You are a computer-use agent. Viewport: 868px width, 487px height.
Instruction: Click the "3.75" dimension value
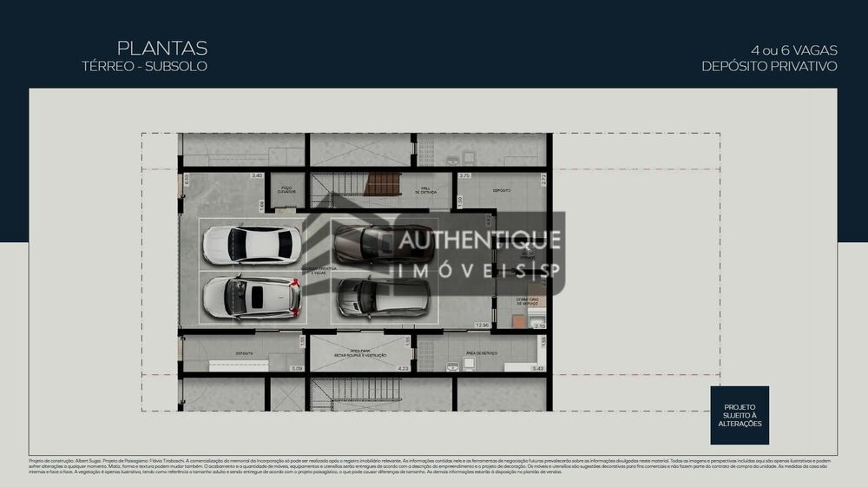[x=464, y=175]
